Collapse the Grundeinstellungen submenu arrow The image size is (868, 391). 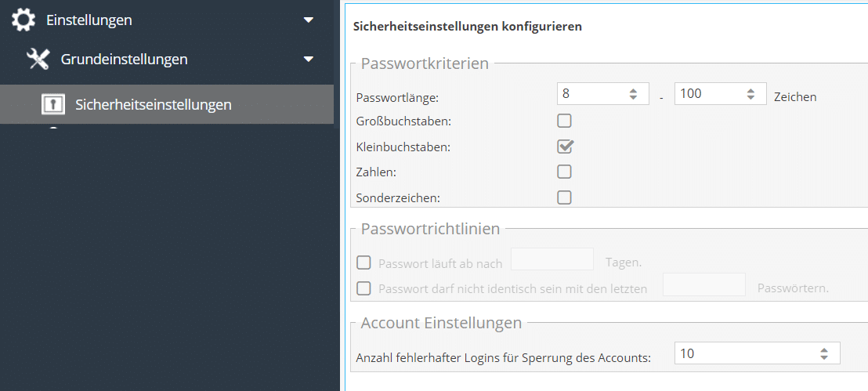click(x=309, y=59)
